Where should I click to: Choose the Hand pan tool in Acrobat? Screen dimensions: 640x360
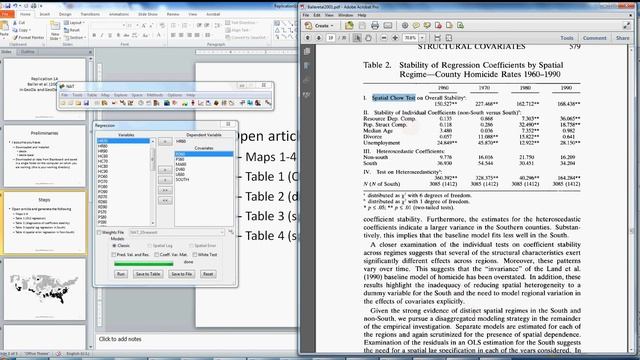click(x=368, y=38)
